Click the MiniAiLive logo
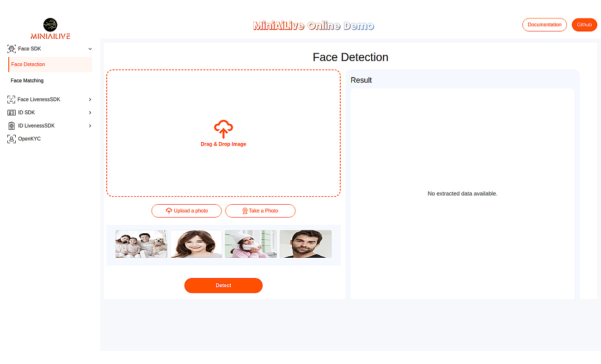Image resolution: width=601 pixels, height=364 pixels. [50, 29]
